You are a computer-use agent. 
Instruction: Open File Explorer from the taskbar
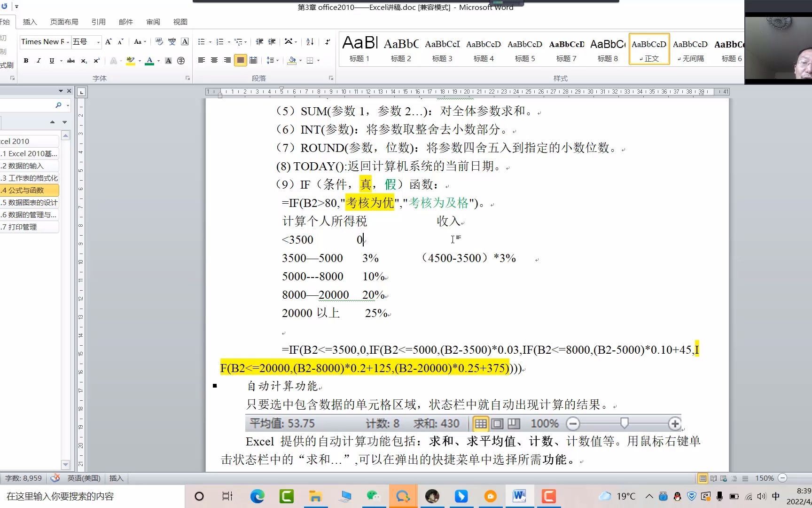point(315,496)
